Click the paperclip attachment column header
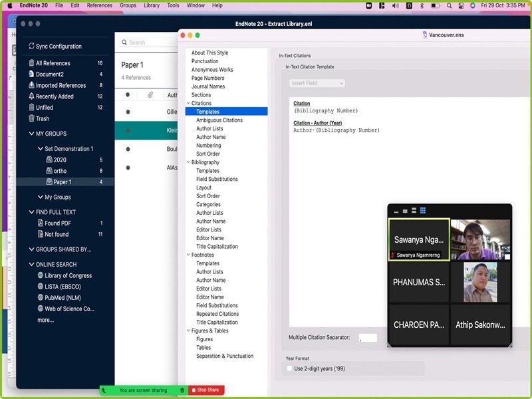This screenshot has height=399, width=532. click(x=150, y=95)
